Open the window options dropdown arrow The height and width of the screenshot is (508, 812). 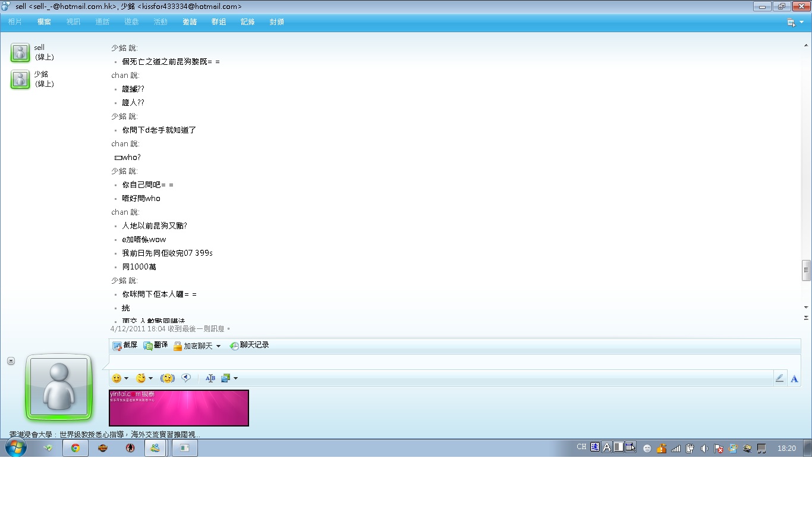[801, 23]
